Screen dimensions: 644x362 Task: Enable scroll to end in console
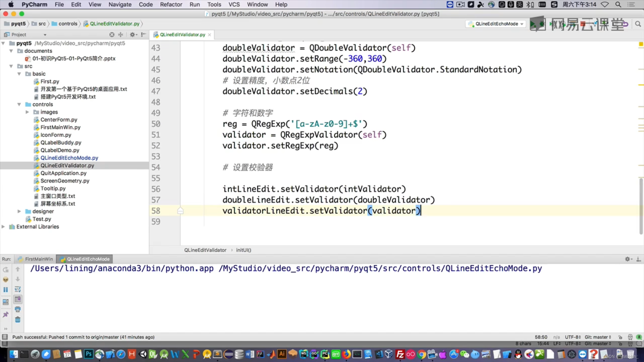[18, 299]
